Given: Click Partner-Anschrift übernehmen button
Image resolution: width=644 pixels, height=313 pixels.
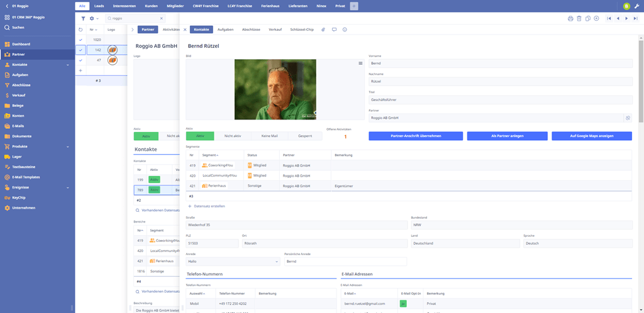Looking at the screenshot, I should click(x=416, y=136).
